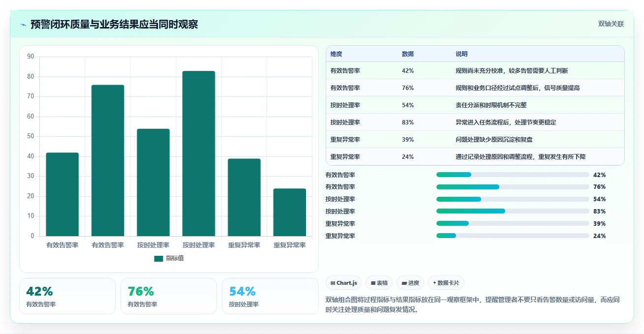644x334 pixels.
Task: Click the tallest chart bar at value 83
Action: click(x=199, y=153)
